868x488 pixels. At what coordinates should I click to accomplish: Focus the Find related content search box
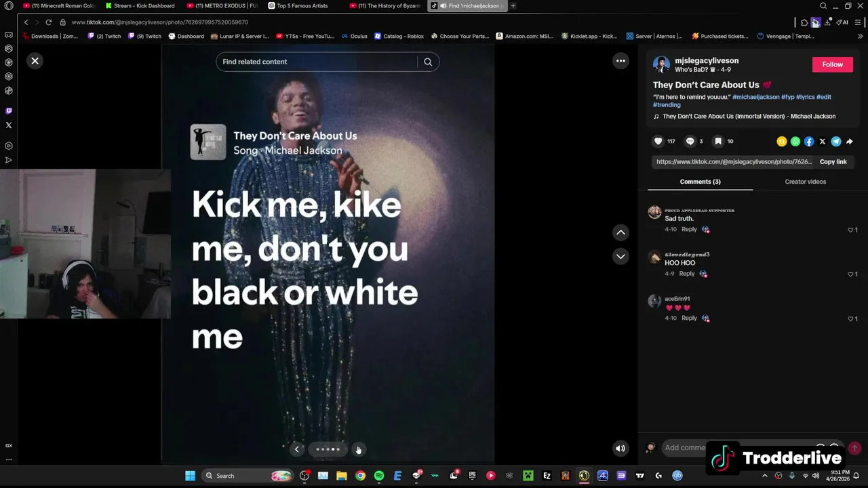click(317, 62)
